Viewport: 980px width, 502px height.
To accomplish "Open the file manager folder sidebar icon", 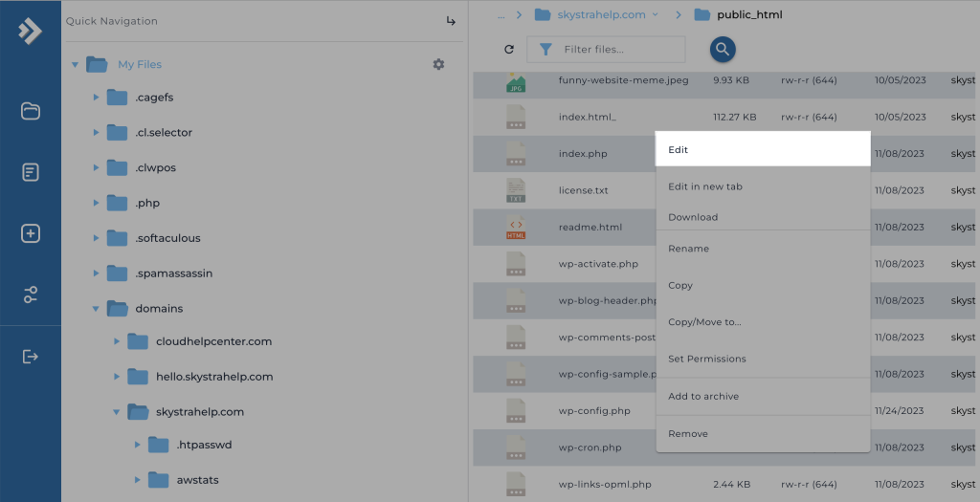I will pos(30,111).
